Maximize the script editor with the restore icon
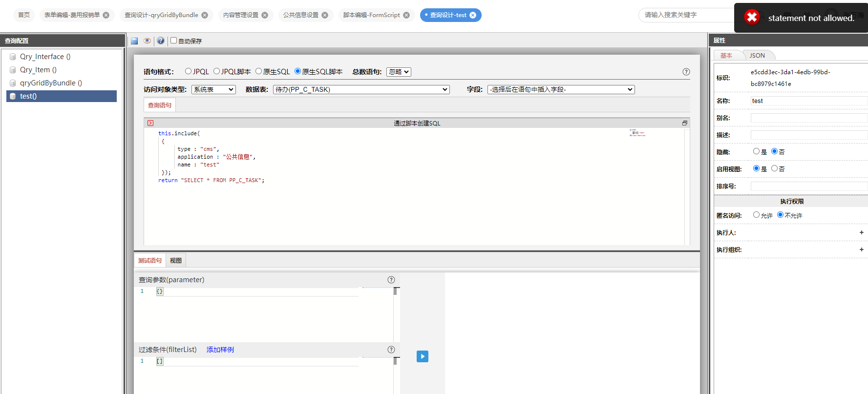868x394 pixels. coord(685,123)
